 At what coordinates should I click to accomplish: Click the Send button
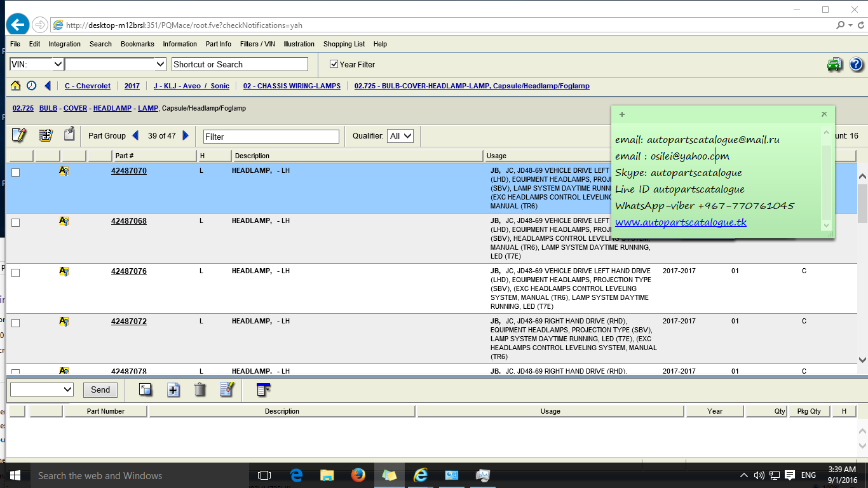(x=100, y=390)
